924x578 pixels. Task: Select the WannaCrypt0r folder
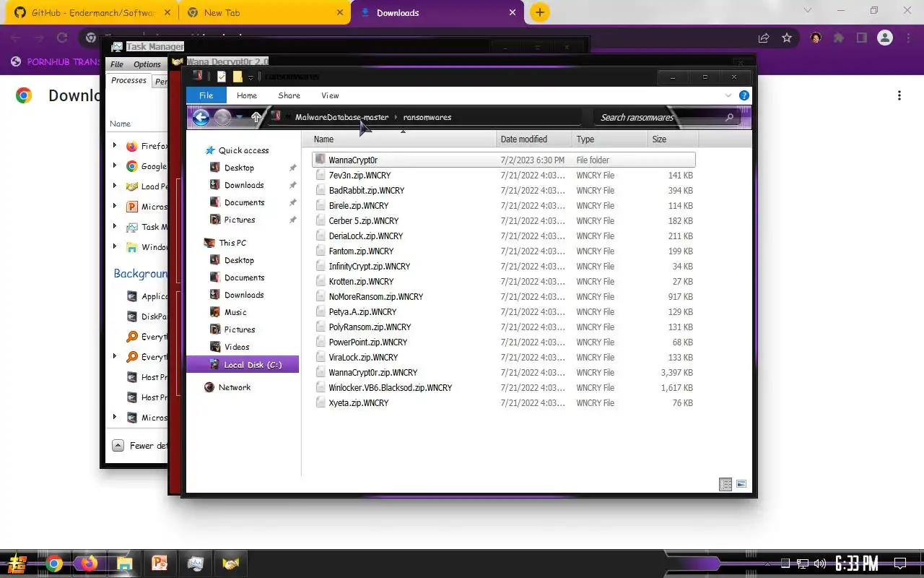pyautogui.click(x=504, y=160)
